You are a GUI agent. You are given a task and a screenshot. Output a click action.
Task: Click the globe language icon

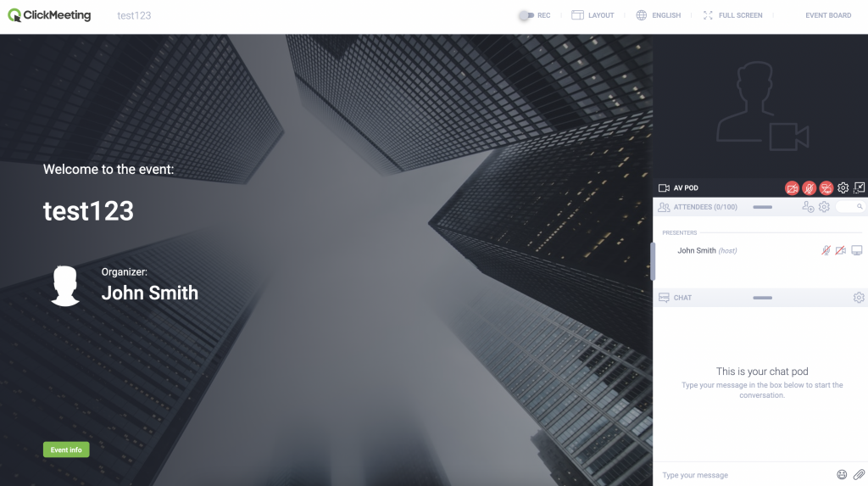(x=641, y=15)
